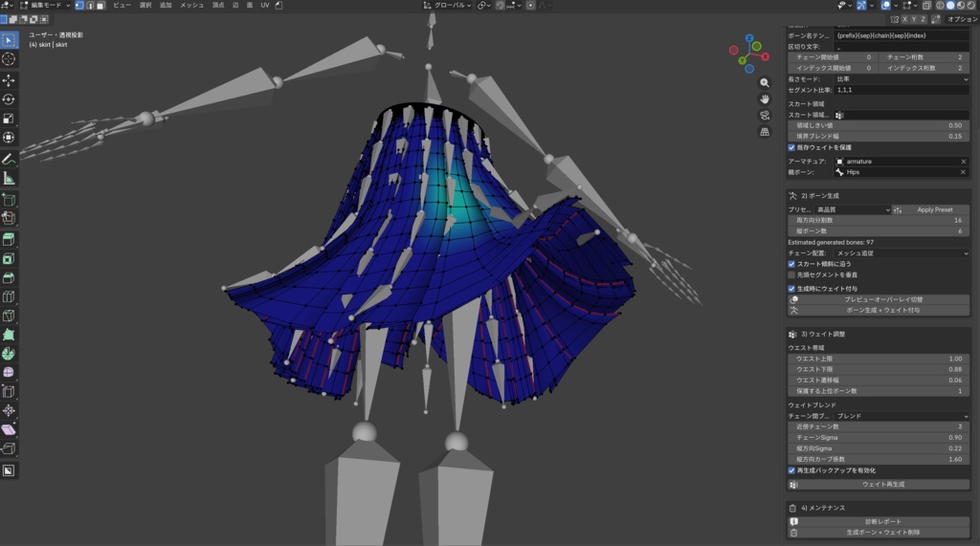The height and width of the screenshot is (546, 980).
Task: Click the zoom view magnifier icon
Action: tap(765, 83)
